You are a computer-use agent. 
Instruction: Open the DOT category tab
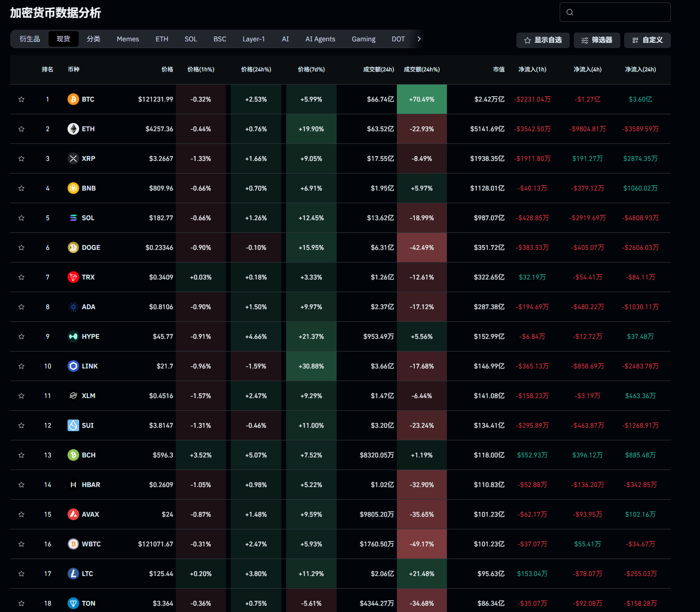[398, 39]
